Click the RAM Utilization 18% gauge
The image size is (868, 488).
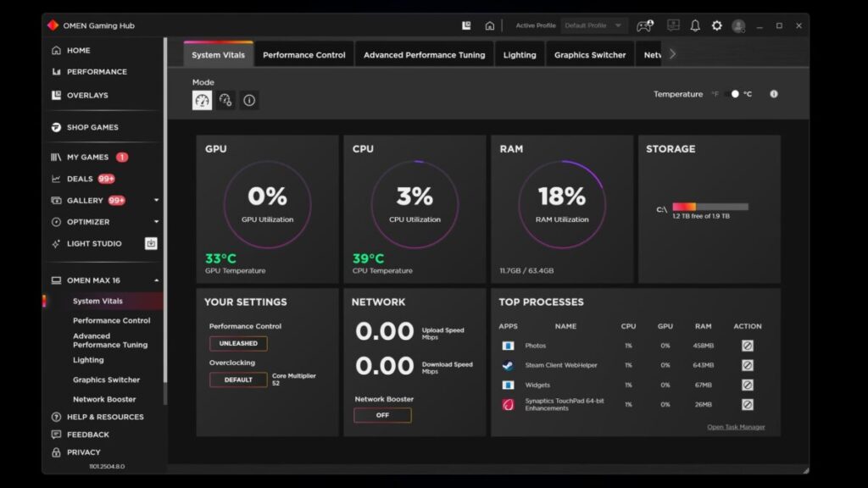click(x=562, y=205)
